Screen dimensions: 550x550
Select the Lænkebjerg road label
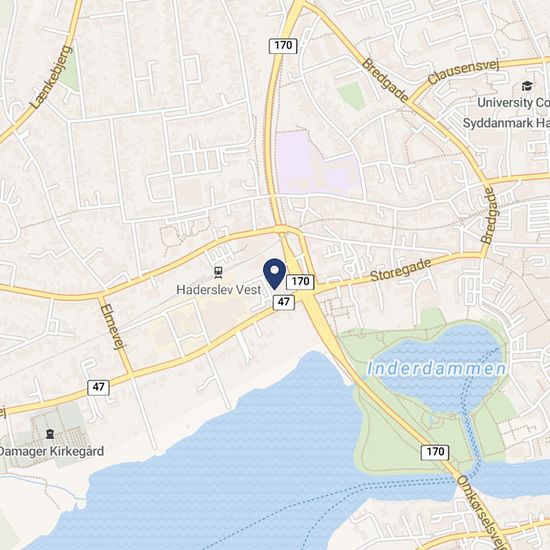51,77
